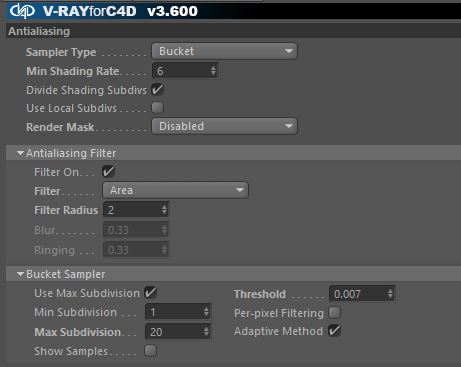Click the Min Shading Rate stepper arrows

(x=213, y=71)
